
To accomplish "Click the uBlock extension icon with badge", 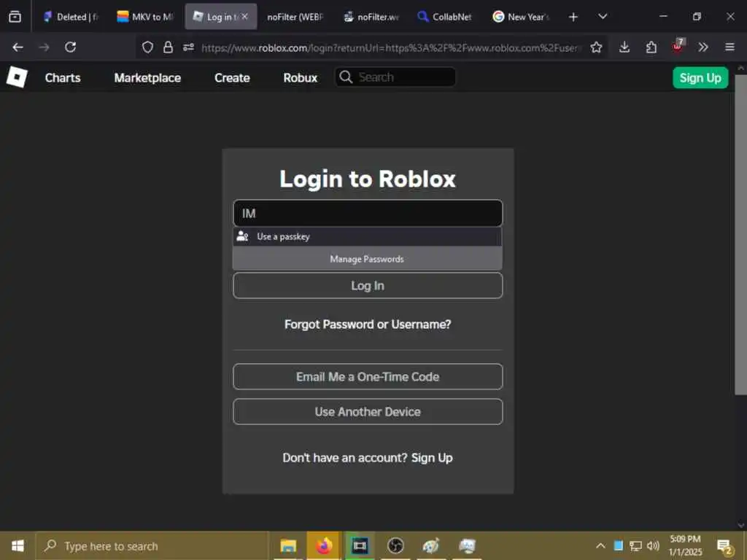I will pos(678,46).
